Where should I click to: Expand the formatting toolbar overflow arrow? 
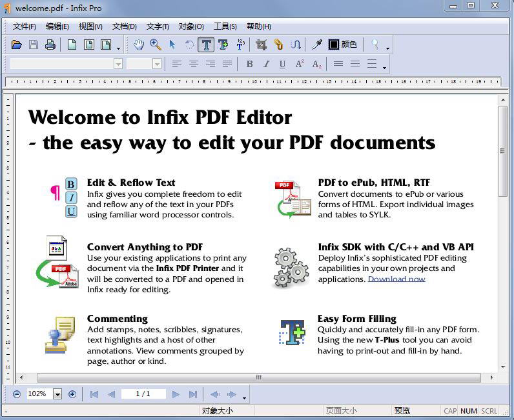(384, 68)
